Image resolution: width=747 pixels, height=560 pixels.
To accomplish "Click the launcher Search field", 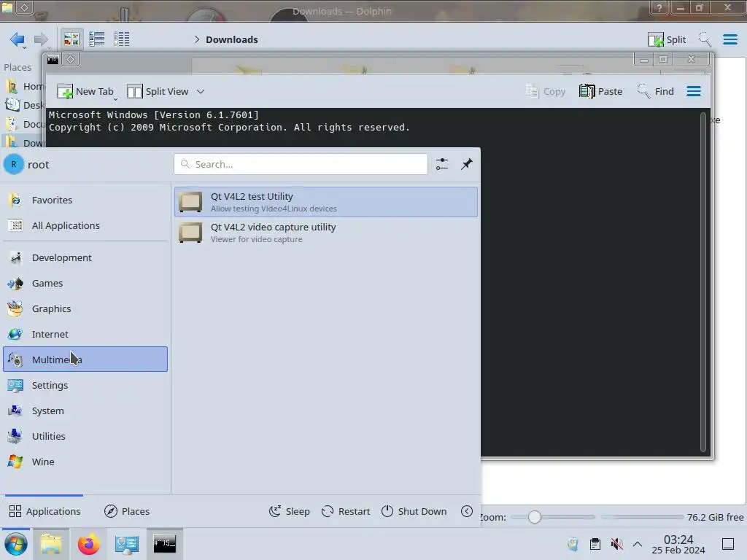I will pos(301,164).
